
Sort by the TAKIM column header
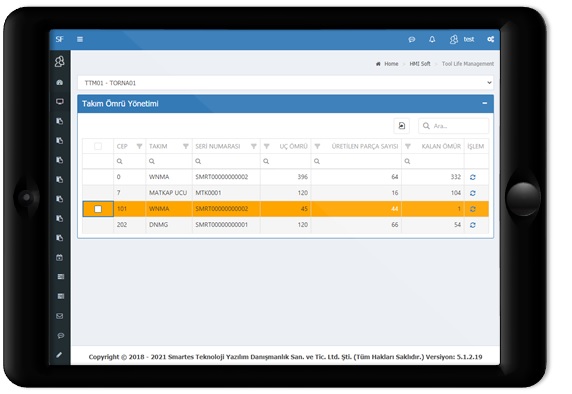[158, 146]
